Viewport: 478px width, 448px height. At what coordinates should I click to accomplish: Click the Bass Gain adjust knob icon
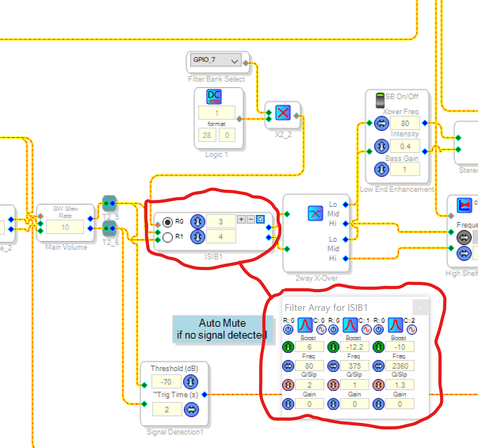[381, 169]
